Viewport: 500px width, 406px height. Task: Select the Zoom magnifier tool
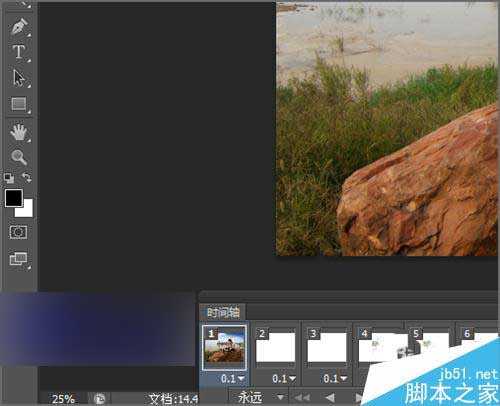pyautogui.click(x=19, y=157)
